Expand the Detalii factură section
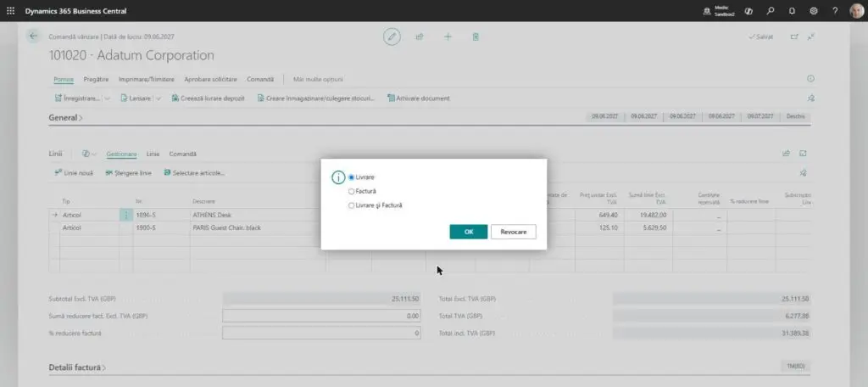 point(77,367)
